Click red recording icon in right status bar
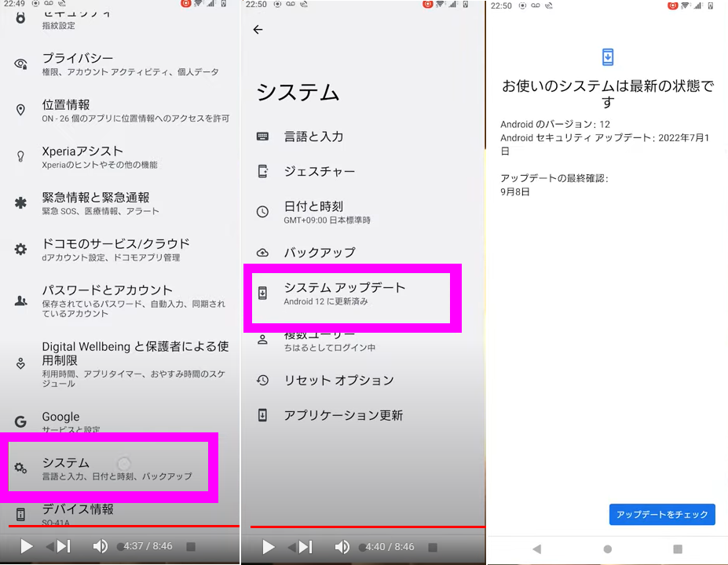The image size is (728, 565). pos(672,5)
